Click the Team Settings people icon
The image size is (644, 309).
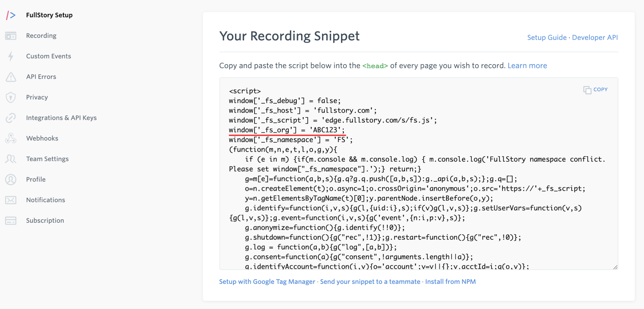click(11, 159)
